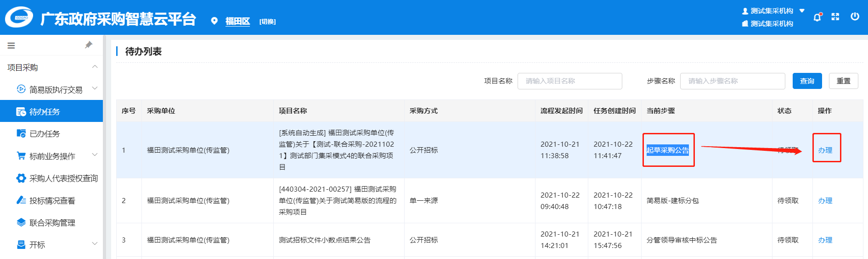Click the sidebar pin icon
Screen dimensions: 868x259
tap(89, 45)
